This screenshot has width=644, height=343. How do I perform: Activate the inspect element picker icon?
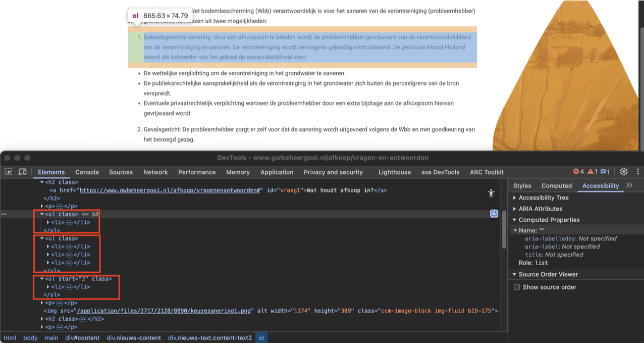9,172
